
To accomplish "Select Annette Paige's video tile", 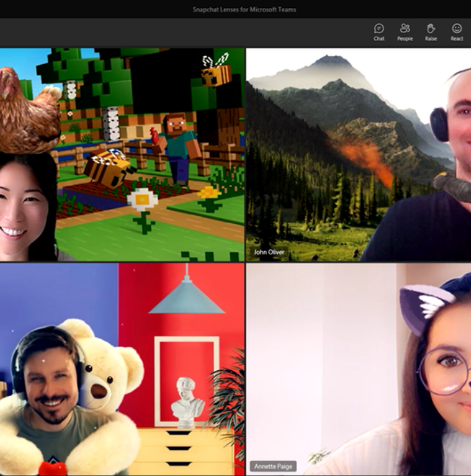I will [x=359, y=369].
